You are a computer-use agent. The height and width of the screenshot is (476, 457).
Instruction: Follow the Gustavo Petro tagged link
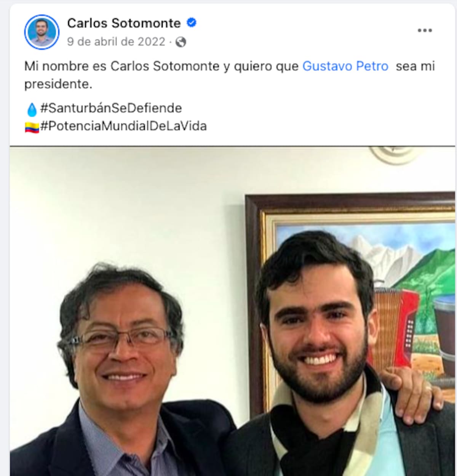click(345, 66)
